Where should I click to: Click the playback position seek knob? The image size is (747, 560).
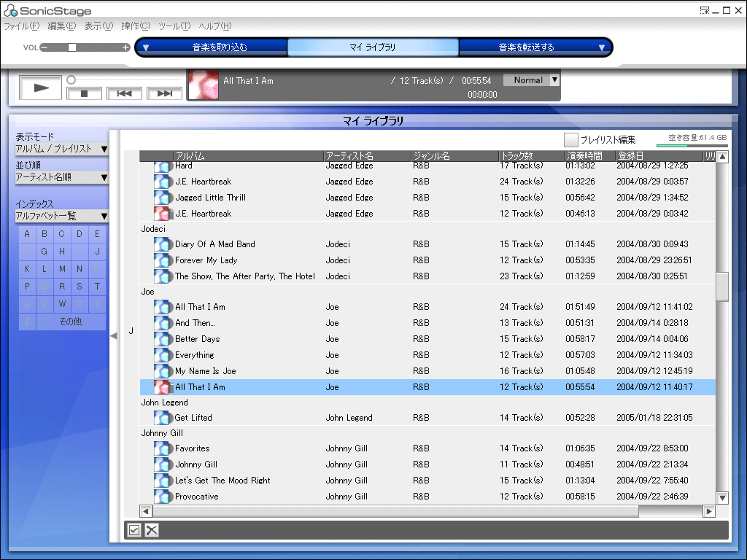click(x=71, y=79)
